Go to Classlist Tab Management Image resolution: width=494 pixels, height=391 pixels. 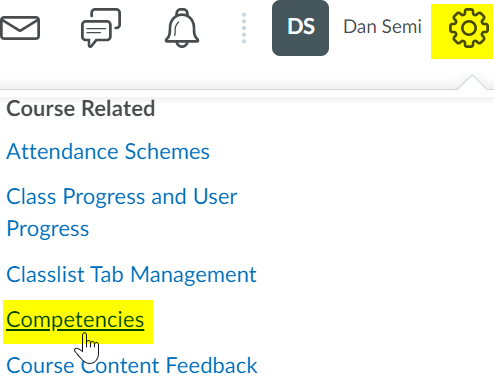click(131, 275)
